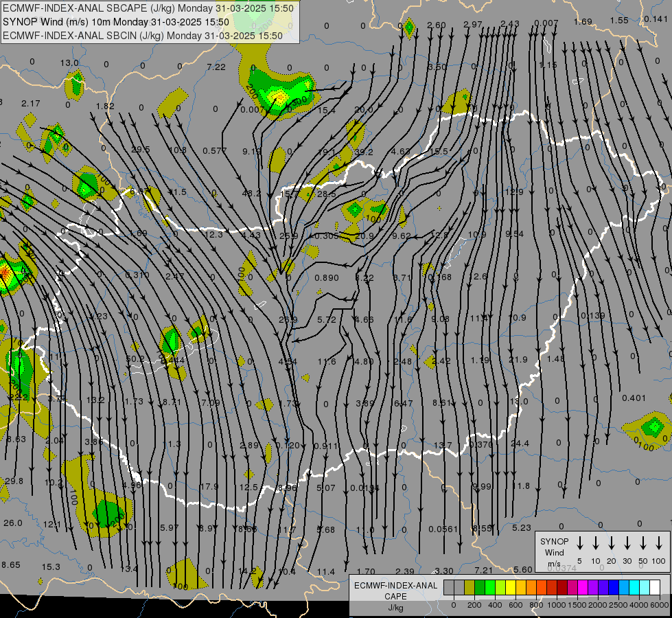
Task: Click the 1000 tick on CAPE scale
Action: click(556, 605)
